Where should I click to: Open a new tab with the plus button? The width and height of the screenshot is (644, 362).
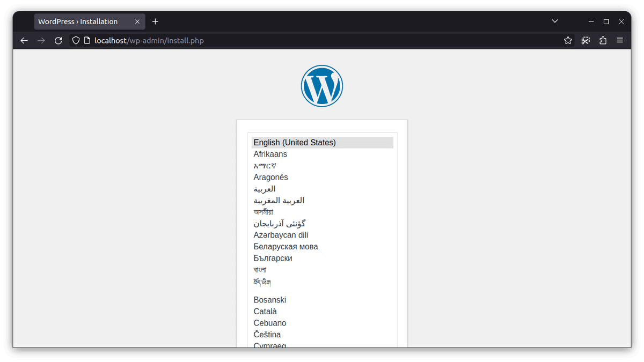point(155,21)
